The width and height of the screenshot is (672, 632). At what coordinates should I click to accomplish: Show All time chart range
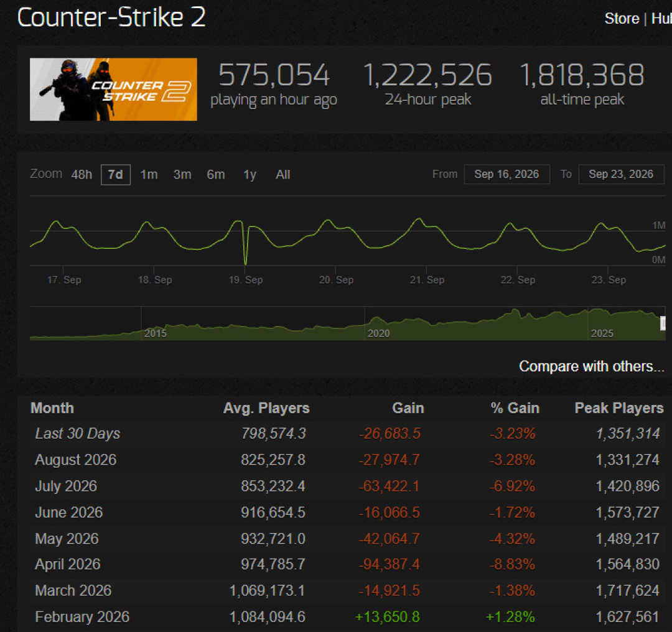click(x=283, y=174)
